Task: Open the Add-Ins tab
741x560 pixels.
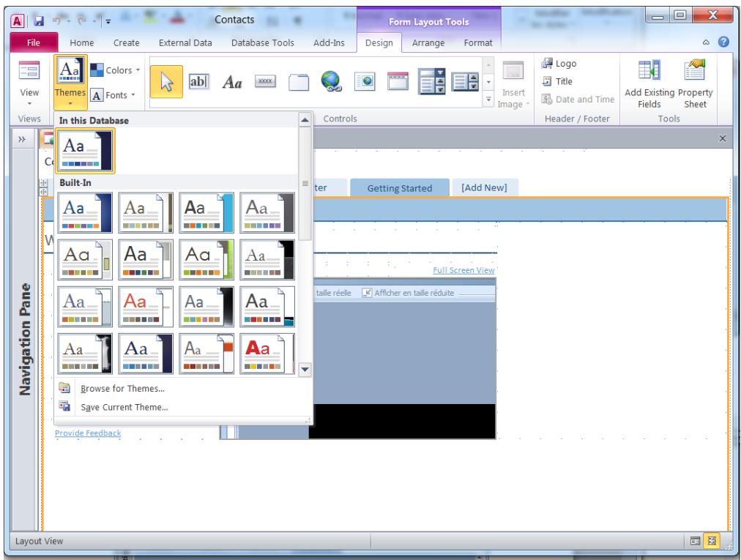Action: (329, 42)
